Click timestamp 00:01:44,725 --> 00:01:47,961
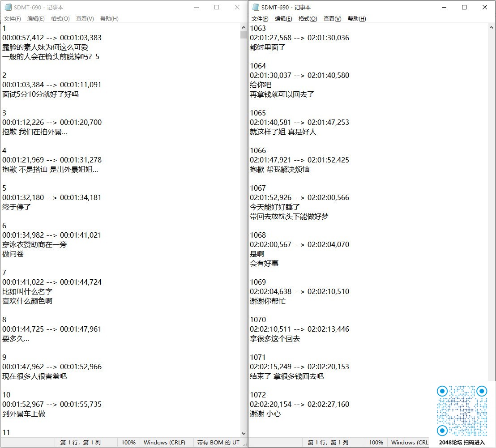 52,329
